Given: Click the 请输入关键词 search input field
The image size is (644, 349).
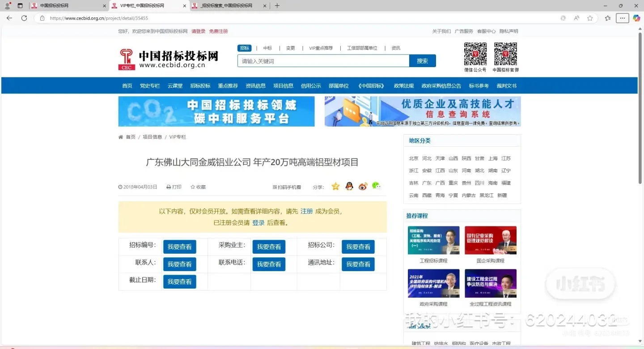Looking at the screenshot, I should 322,60.
